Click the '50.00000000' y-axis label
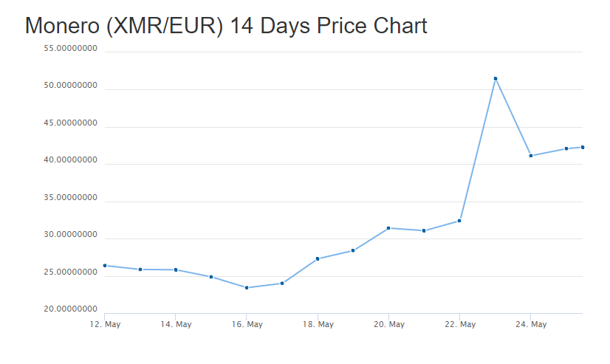Image resolution: width=610 pixels, height=364 pixels. click(x=70, y=85)
